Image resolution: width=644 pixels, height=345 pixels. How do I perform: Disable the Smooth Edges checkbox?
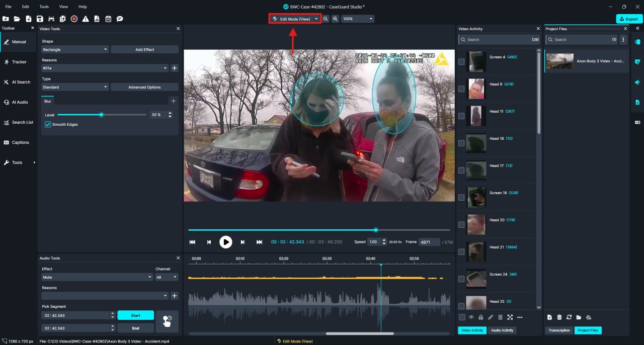(x=48, y=124)
